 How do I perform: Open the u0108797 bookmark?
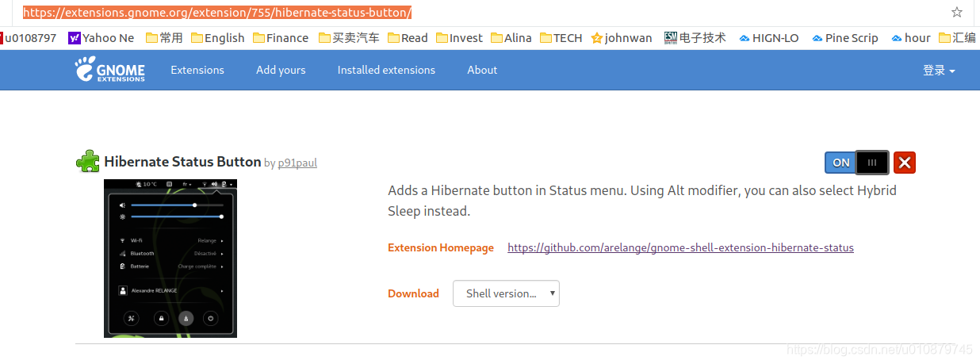coord(29,37)
